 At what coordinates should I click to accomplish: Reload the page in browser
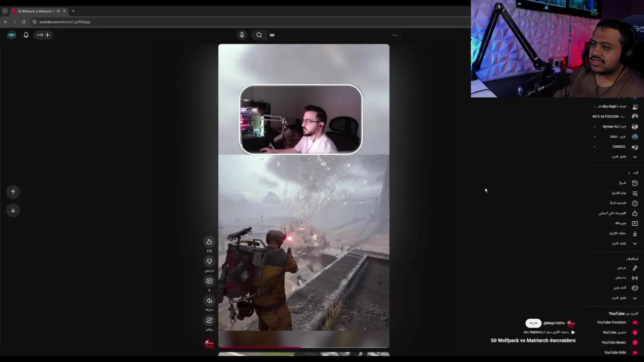click(24, 22)
